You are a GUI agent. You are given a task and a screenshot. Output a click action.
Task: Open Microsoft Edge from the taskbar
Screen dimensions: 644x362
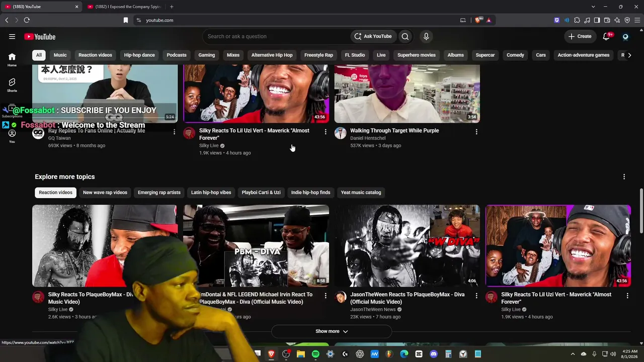pyautogui.click(x=404, y=354)
